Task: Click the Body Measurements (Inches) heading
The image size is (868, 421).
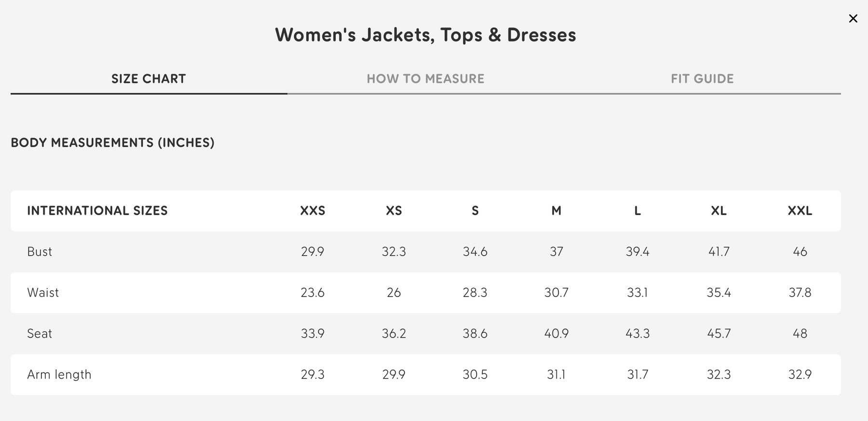Action: click(112, 143)
